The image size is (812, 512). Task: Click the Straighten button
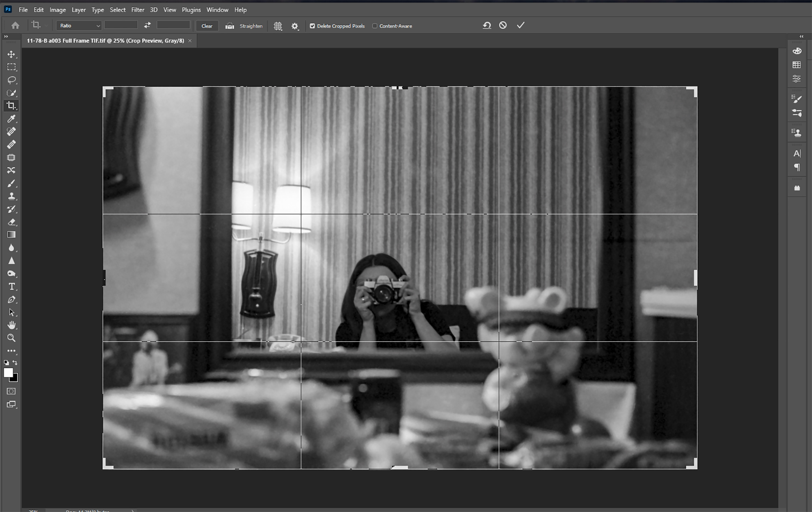pos(244,26)
